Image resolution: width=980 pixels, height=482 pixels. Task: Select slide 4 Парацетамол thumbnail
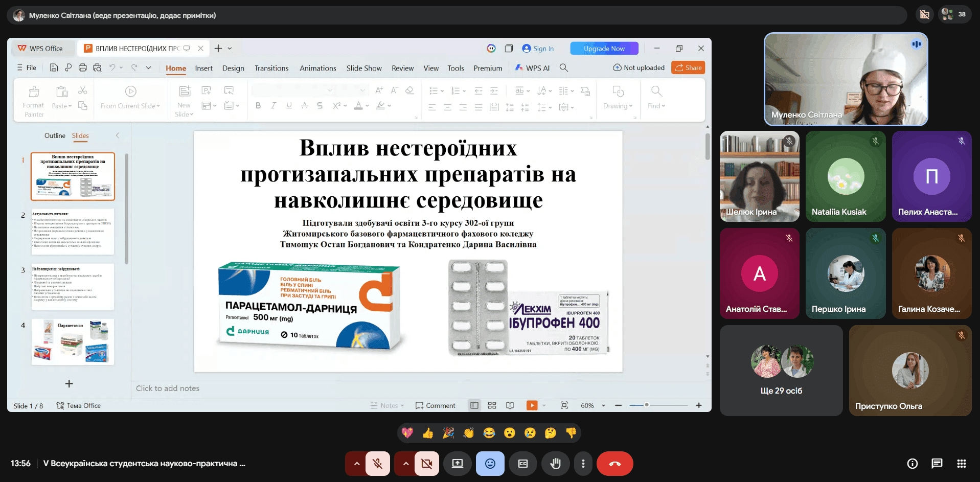tap(73, 342)
